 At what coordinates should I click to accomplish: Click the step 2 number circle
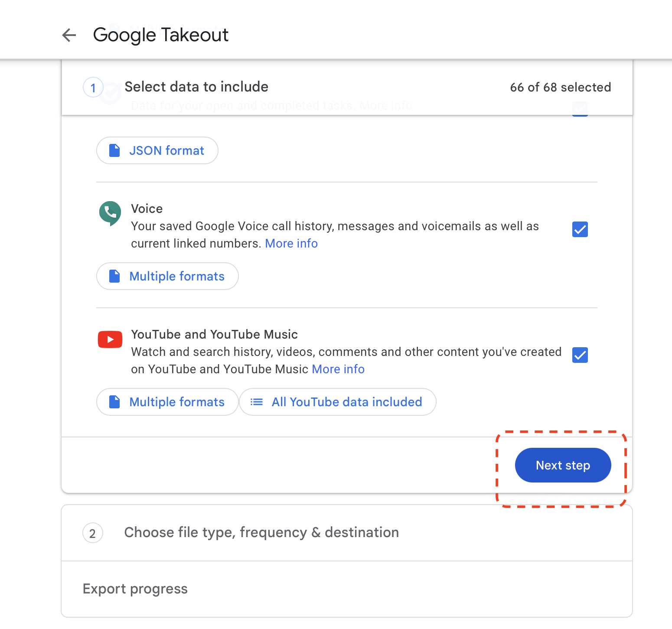point(93,533)
